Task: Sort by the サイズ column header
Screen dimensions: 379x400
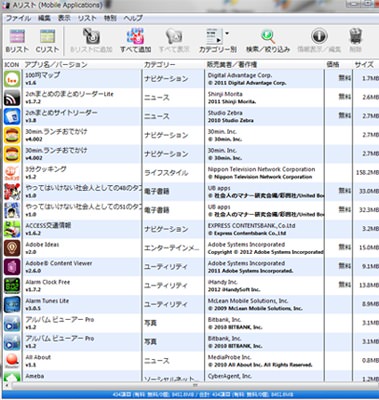Action: pos(364,65)
